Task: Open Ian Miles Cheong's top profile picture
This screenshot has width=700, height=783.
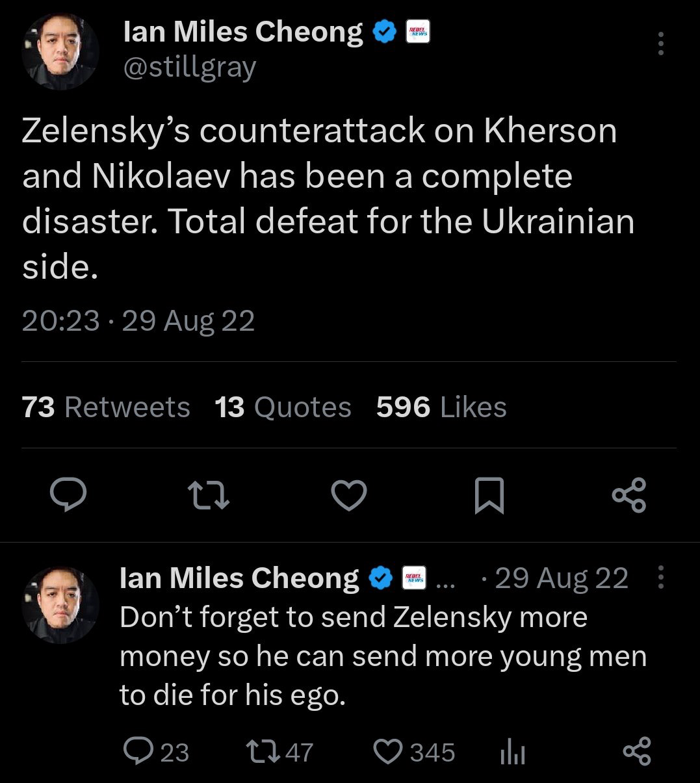Action: [60, 52]
